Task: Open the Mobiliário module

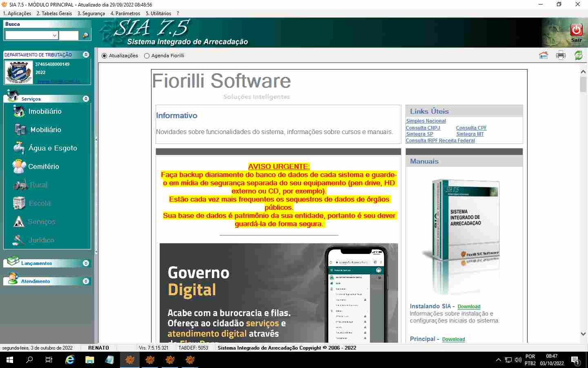Action: click(x=45, y=130)
